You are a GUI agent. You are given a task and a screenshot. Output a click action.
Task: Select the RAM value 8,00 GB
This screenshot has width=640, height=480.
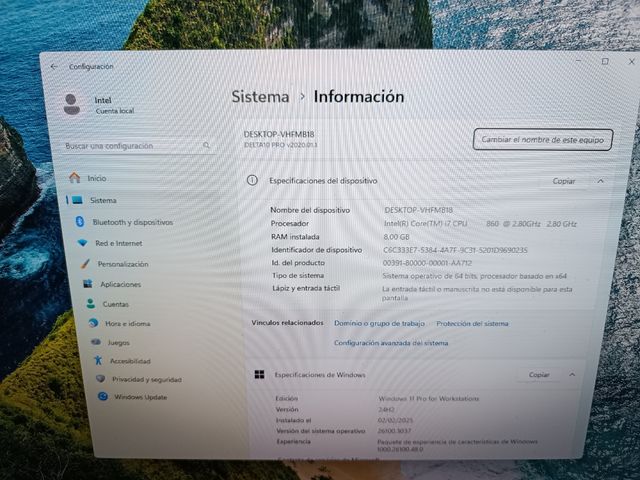[396, 237]
